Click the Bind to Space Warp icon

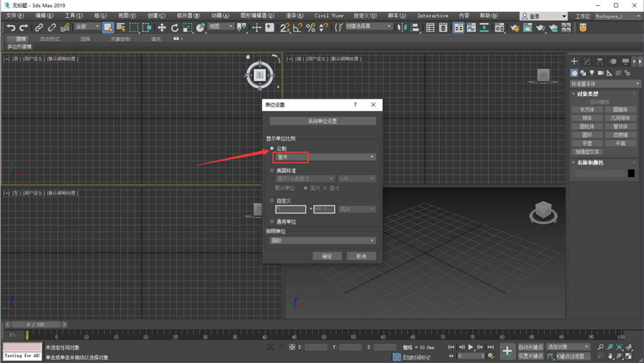64,27
